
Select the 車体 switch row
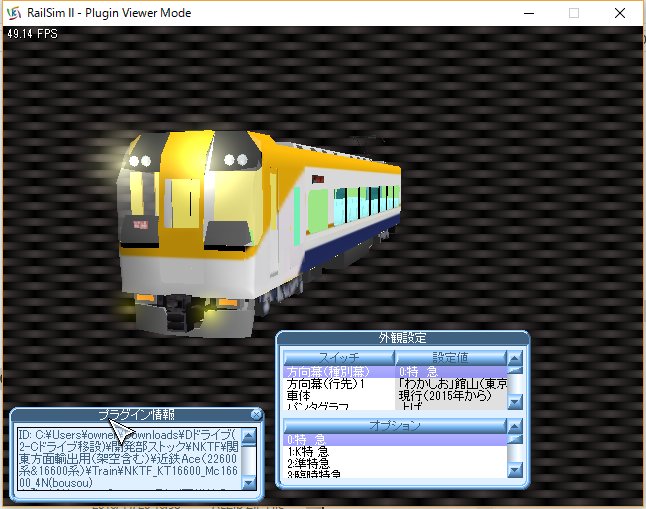[339, 396]
